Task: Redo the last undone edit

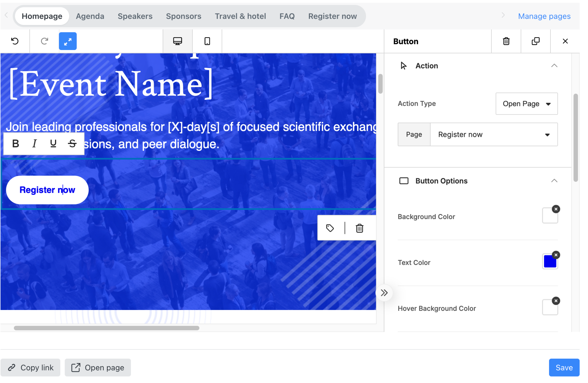Action: (44, 41)
